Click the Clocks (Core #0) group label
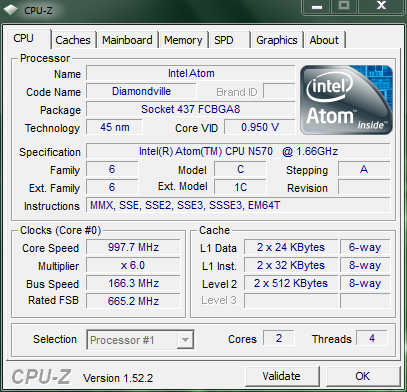The height and width of the screenshot is (392, 407). pyautogui.click(x=60, y=230)
